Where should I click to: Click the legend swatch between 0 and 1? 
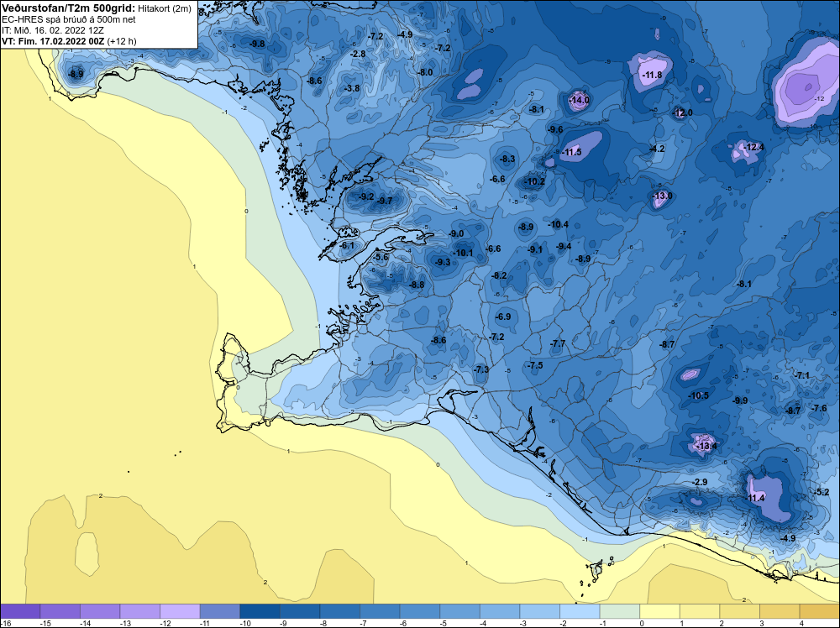659,611
